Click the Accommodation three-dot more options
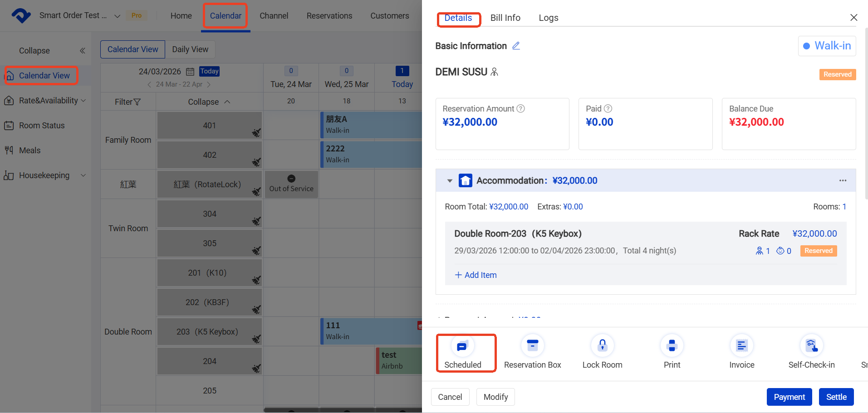868x413 pixels. [x=843, y=180]
